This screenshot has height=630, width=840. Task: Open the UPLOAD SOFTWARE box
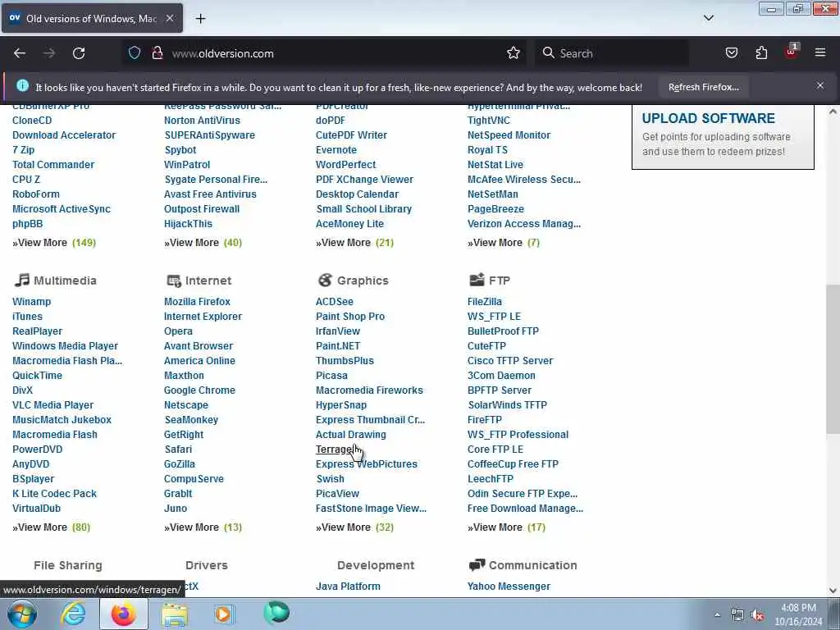pos(723,137)
